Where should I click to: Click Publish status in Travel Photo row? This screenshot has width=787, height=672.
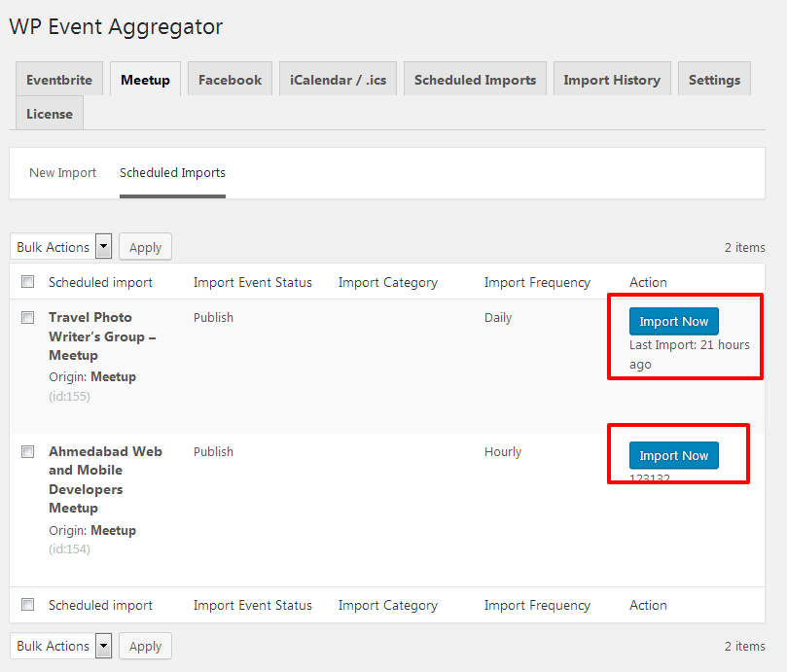click(213, 318)
